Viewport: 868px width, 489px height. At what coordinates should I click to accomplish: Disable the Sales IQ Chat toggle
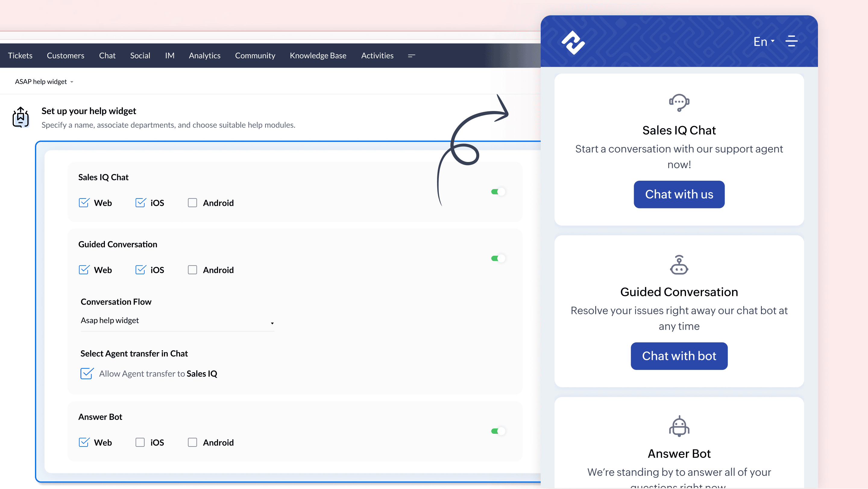(x=498, y=192)
